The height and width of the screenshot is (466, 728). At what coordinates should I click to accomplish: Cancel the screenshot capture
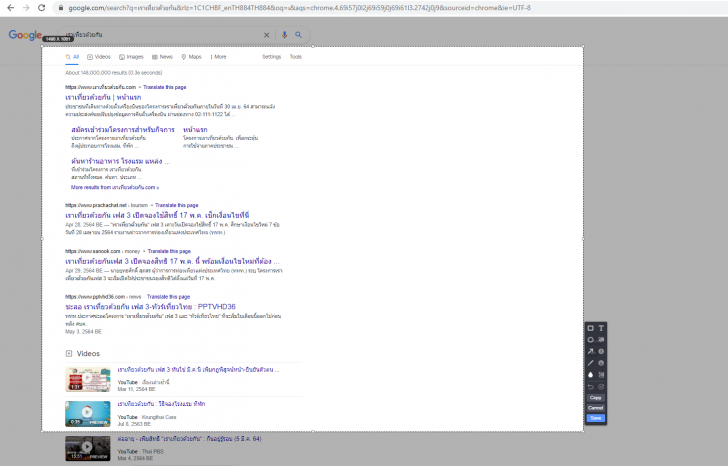coord(596,408)
